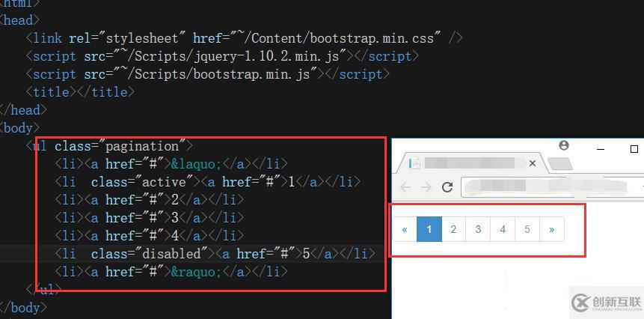Click the closing ul tag
The height and width of the screenshot is (319, 644).
click(x=43, y=290)
